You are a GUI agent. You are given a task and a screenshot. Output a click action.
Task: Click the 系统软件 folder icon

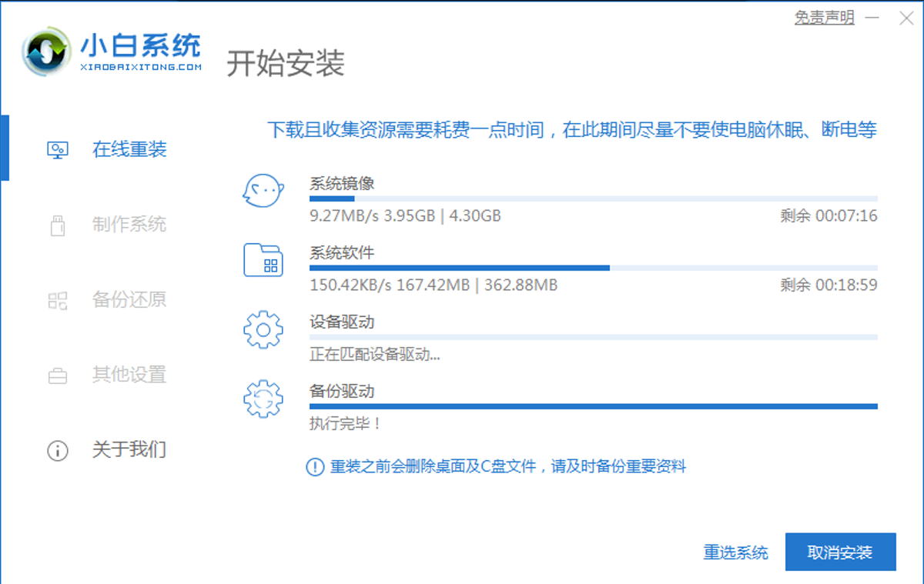(263, 260)
